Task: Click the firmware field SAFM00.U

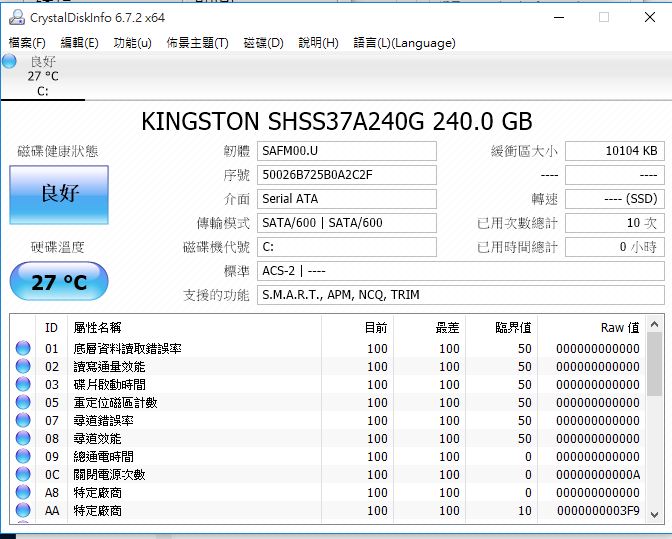Action: coord(347,151)
